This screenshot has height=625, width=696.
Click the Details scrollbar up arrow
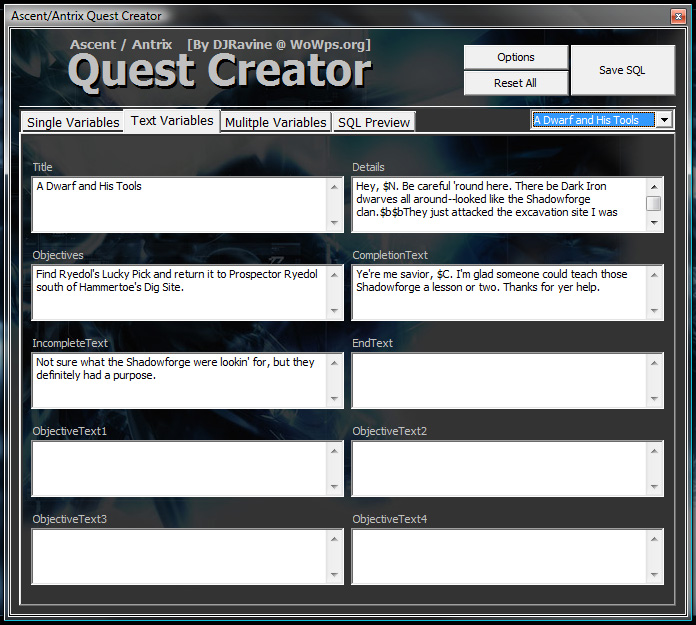click(654, 186)
